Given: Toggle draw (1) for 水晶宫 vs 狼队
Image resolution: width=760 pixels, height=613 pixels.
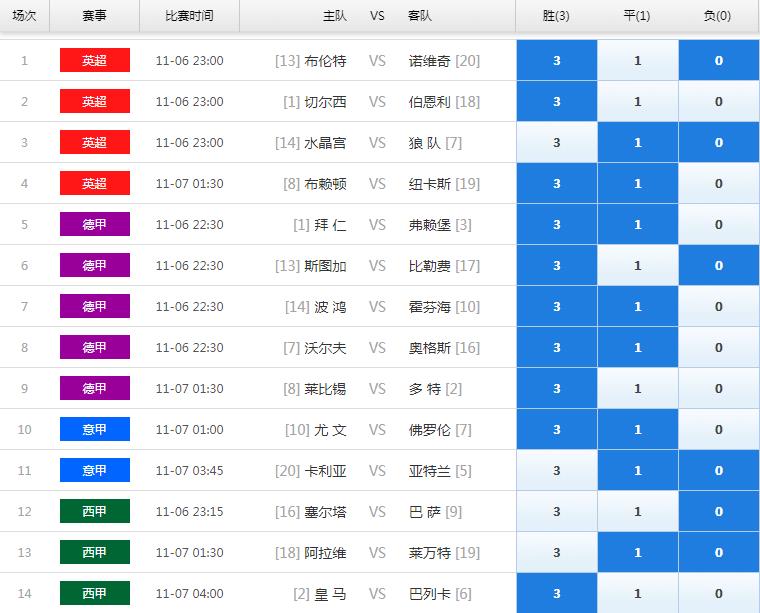Looking at the screenshot, I should (x=638, y=142).
